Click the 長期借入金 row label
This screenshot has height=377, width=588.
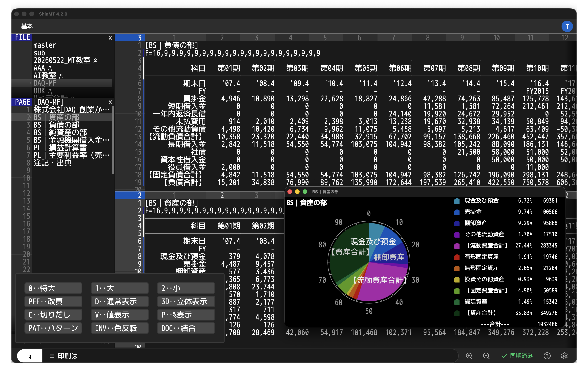coord(187,144)
